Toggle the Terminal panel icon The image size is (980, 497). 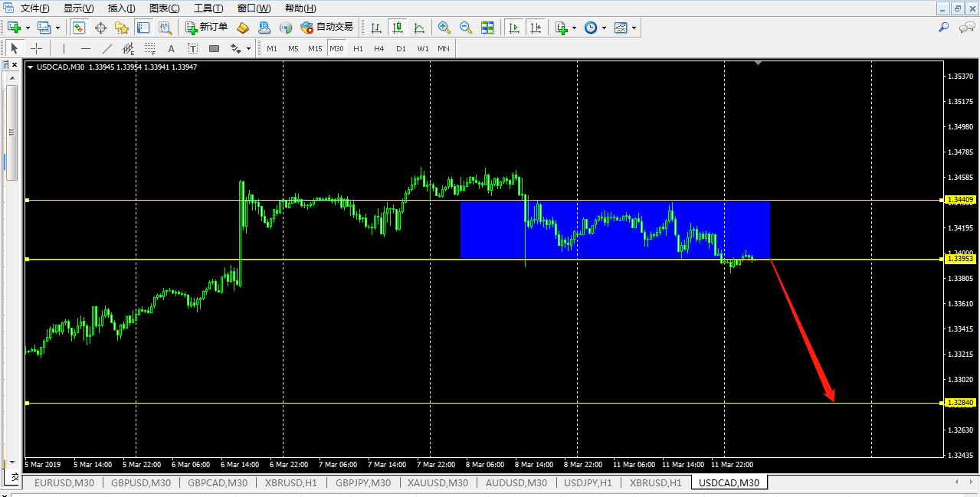[x=143, y=28]
